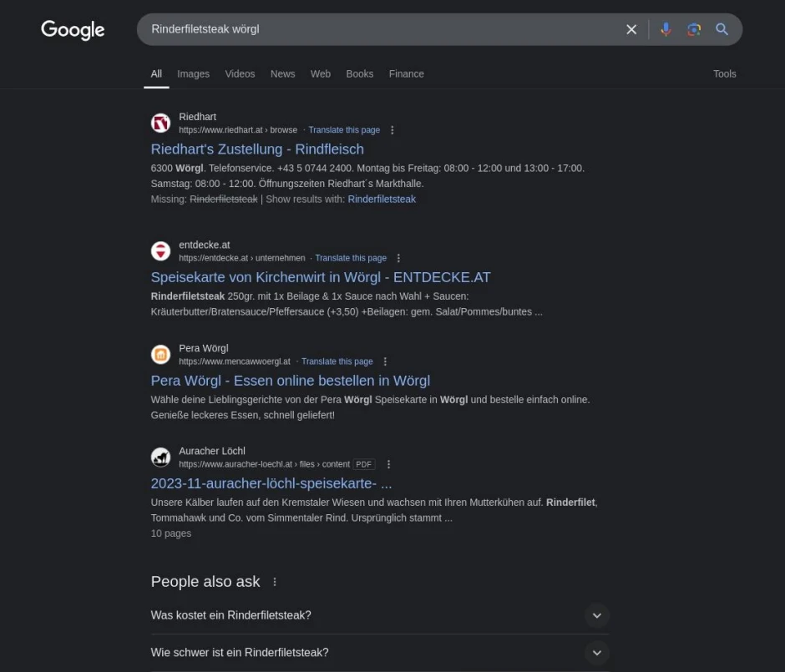Go to the Google logo homepage

point(73,30)
